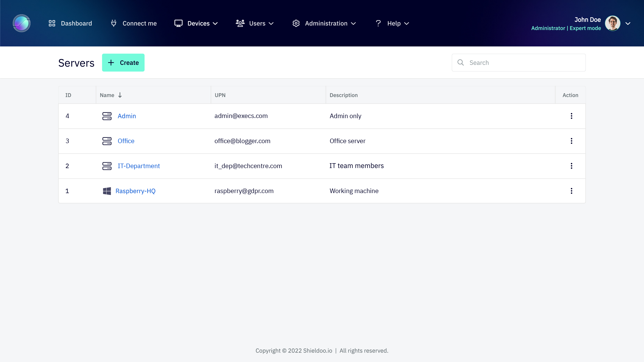Select the Dashboard grid icon
Image resolution: width=644 pixels, height=362 pixels.
(52, 23)
